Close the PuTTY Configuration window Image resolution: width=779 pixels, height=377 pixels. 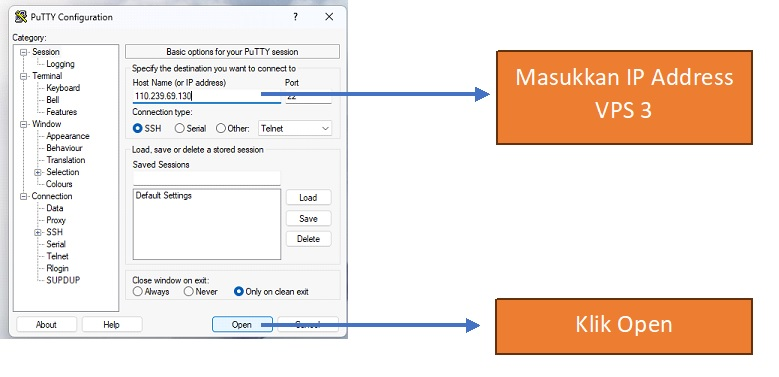coord(329,17)
